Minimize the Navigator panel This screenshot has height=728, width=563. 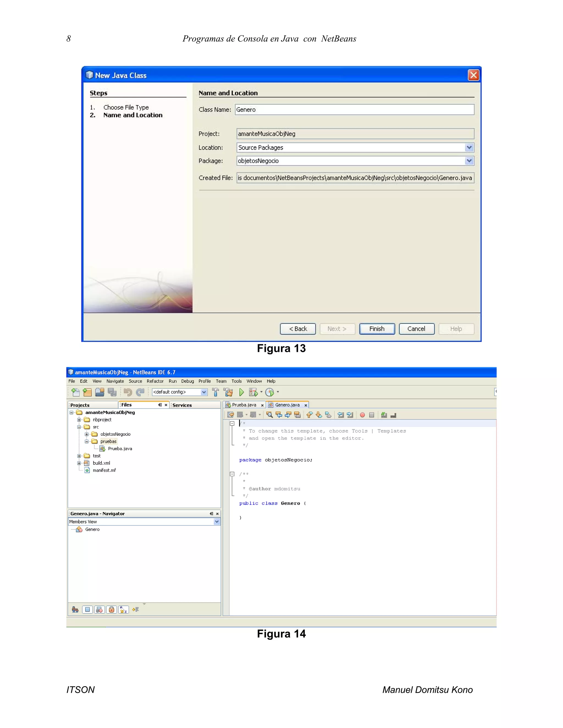point(211,514)
